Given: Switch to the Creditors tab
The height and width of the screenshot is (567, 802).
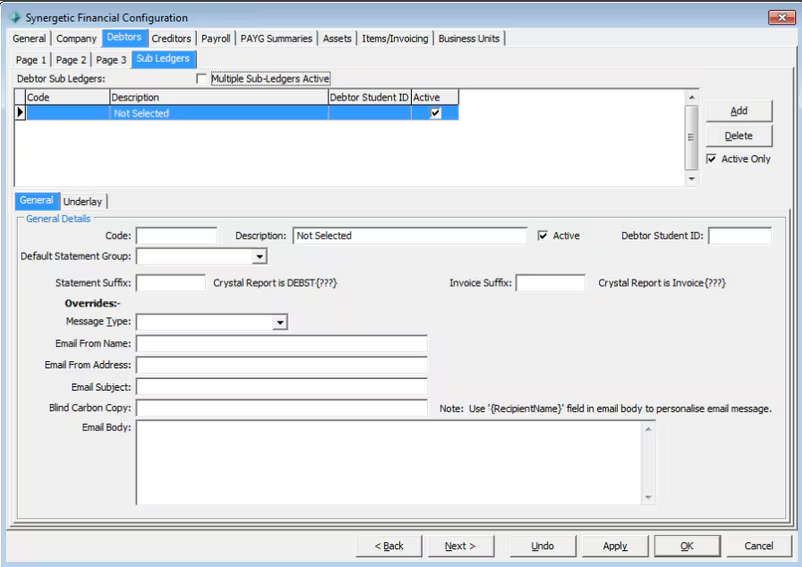Looking at the screenshot, I should click(x=171, y=39).
